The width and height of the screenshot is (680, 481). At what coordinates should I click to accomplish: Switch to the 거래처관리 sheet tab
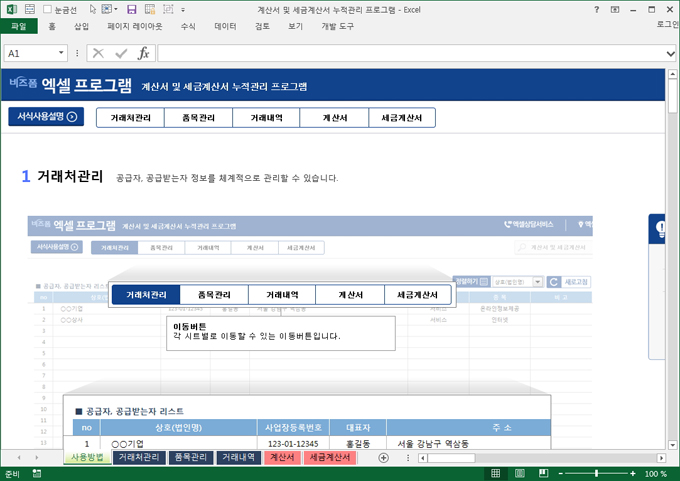[x=138, y=458]
